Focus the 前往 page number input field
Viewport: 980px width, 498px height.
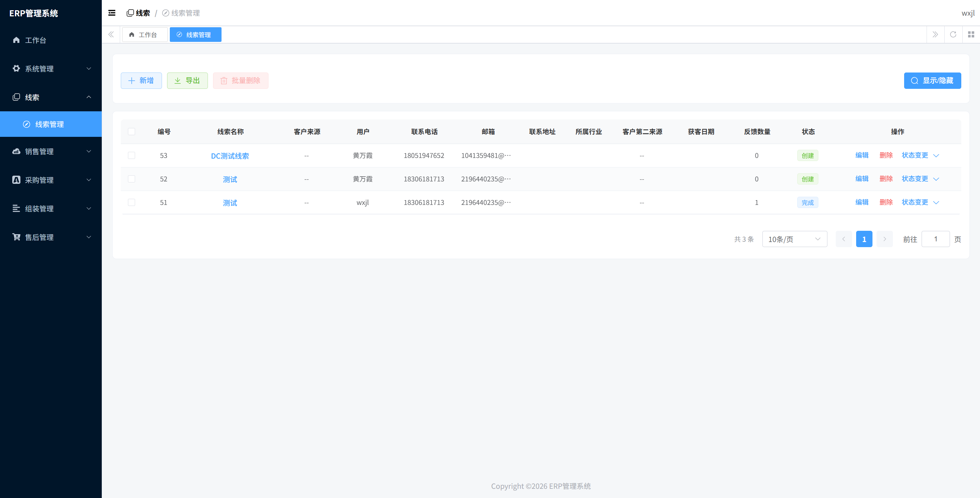[935, 239]
